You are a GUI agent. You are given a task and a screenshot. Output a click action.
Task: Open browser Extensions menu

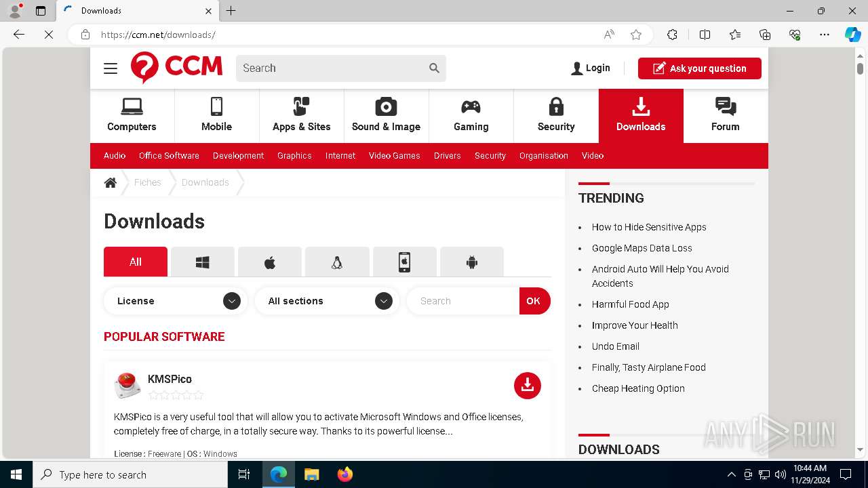[x=672, y=35]
